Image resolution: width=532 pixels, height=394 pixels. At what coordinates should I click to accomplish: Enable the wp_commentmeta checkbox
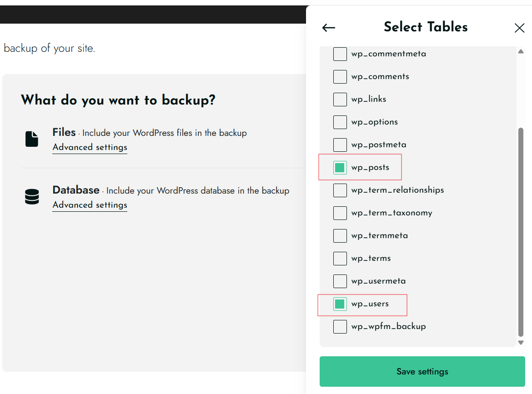click(x=340, y=54)
